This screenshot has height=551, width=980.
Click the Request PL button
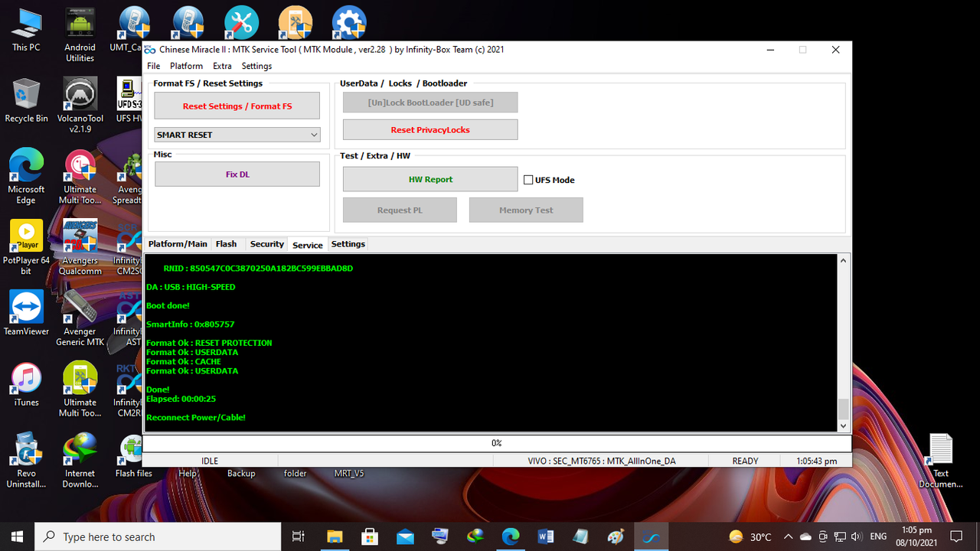[x=400, y=210]
